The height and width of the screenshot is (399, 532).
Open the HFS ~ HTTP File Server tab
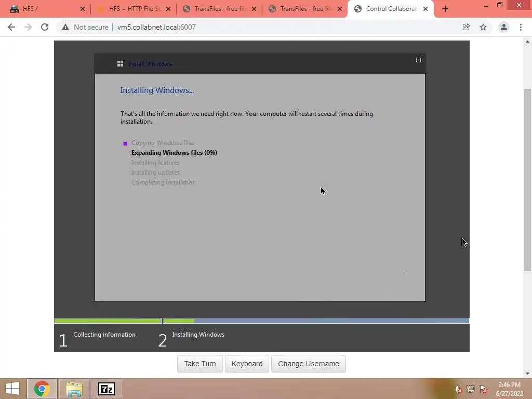click(134, 9)
